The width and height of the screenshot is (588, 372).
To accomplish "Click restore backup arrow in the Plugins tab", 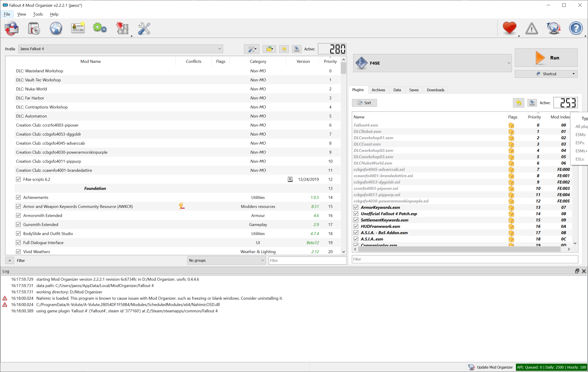I will pos(518,103).
